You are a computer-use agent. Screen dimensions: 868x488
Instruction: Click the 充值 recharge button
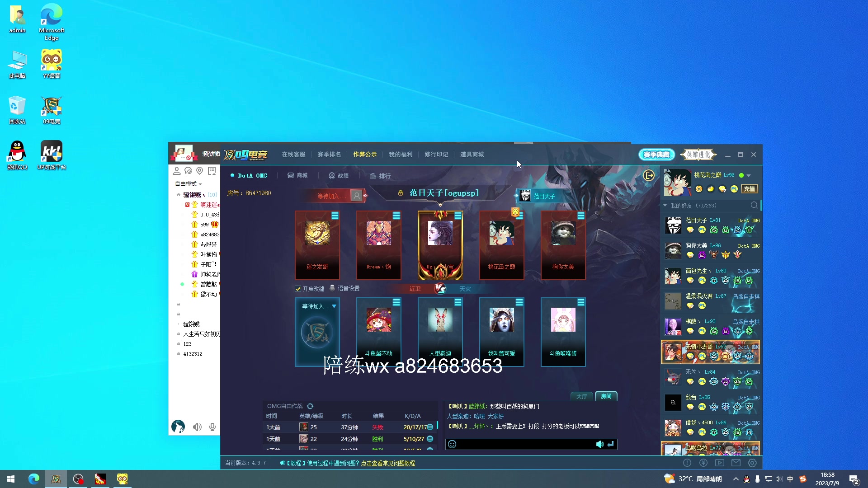[x=750, y=189]
